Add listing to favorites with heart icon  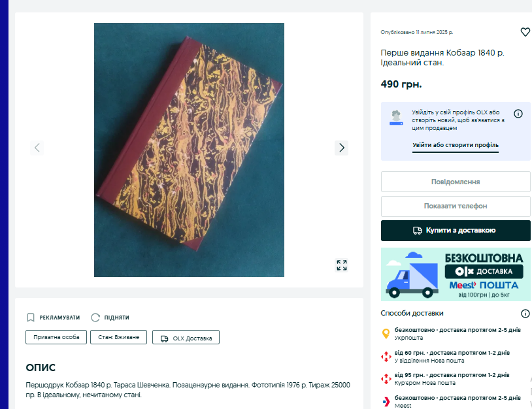click(525, 32)
